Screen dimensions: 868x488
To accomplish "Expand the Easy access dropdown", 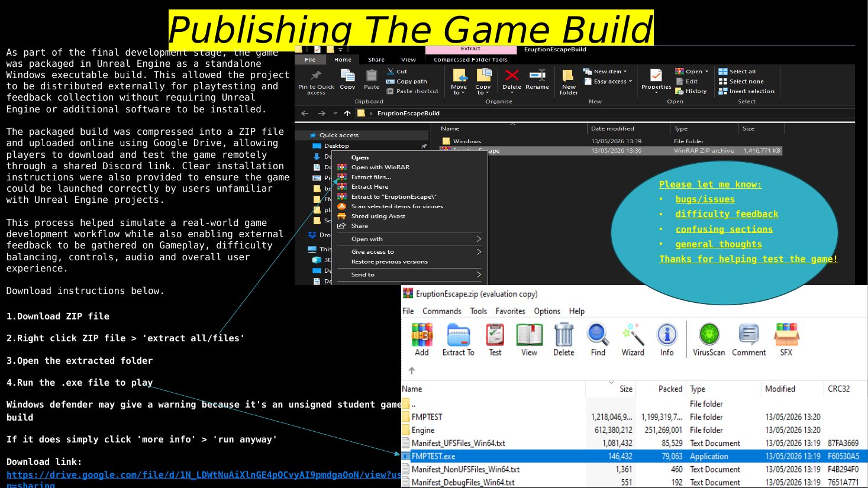I will tap(608, 82).
